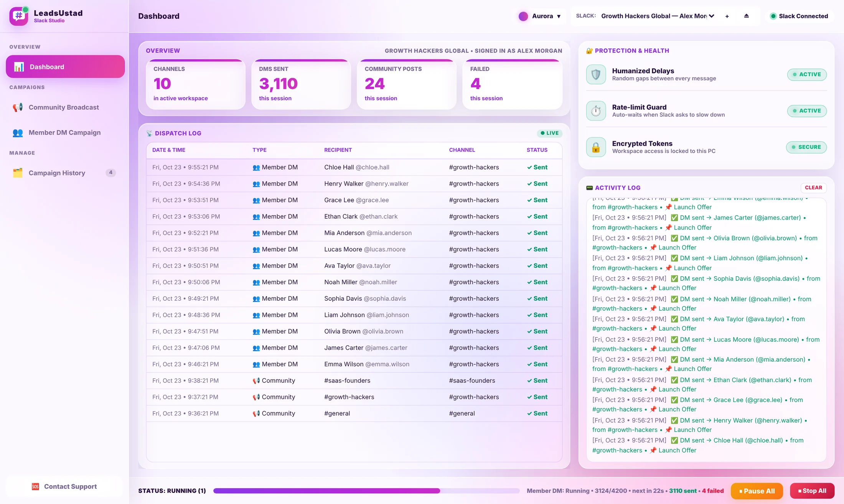This screenshot has height=504, width=844.
Task: Click the Humanized Delays ACTIVE badge
Action: coord(807,74)
